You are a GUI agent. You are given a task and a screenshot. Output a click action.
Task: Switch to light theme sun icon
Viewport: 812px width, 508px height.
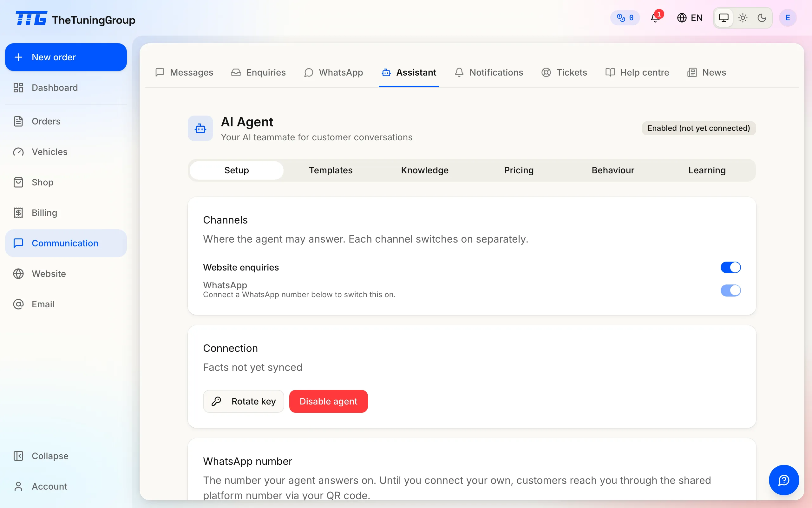pos(743,17)
